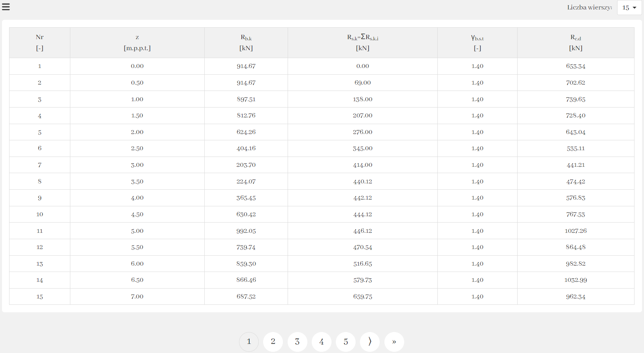644x353 pixels.
Task: Open the Liczba wierszy dropdown
Action: click(629, 8)
